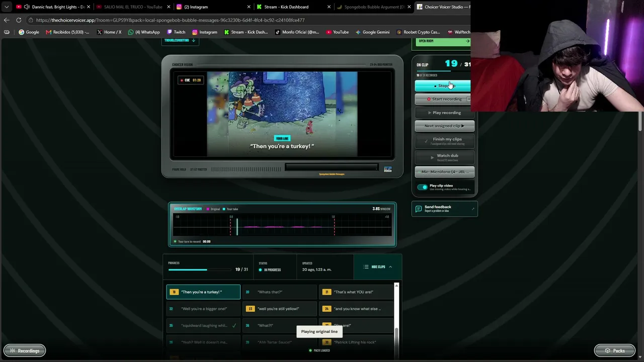644x362 pixels.
Task: Go to the next assigned clip
Action: 444,126
